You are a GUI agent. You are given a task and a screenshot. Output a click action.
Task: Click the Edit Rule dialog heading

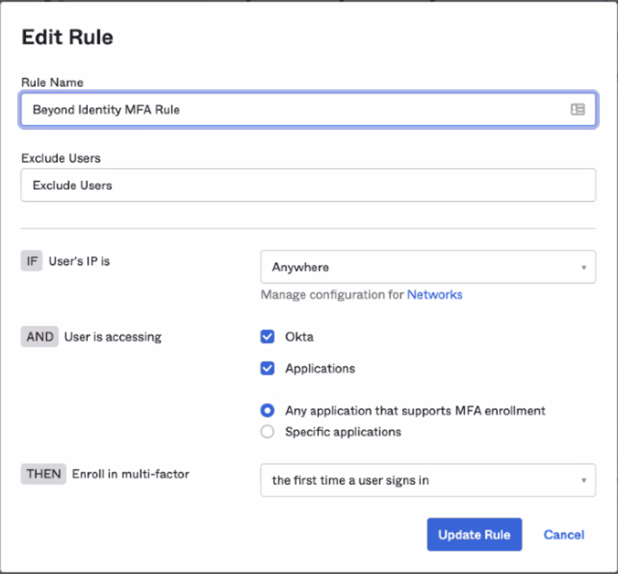tap(67, 37)
